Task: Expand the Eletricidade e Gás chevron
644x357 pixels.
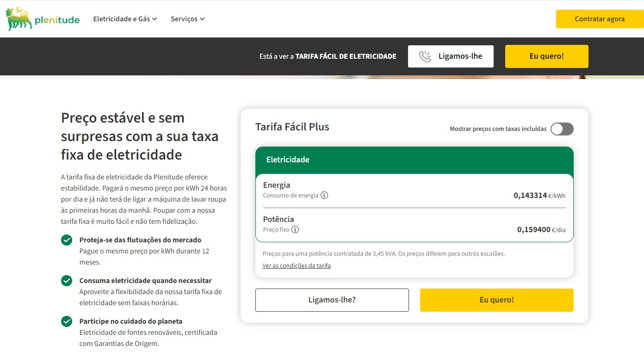Action: 155,19
